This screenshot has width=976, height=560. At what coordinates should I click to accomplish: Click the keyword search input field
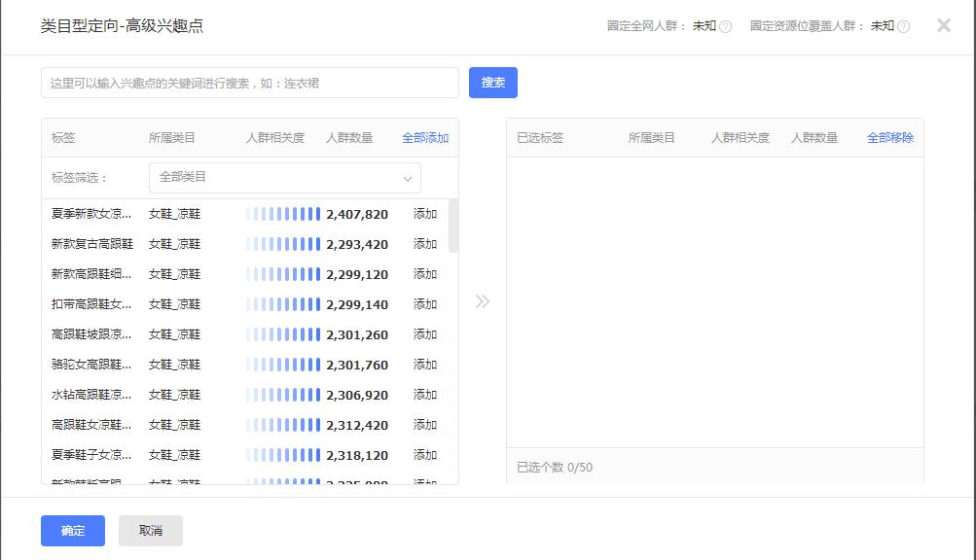click(250, 83)
